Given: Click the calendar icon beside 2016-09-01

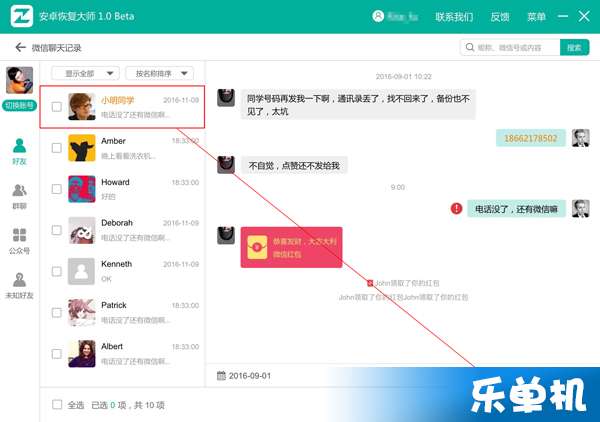Looking at the screenshot, I should click(221, 375).
